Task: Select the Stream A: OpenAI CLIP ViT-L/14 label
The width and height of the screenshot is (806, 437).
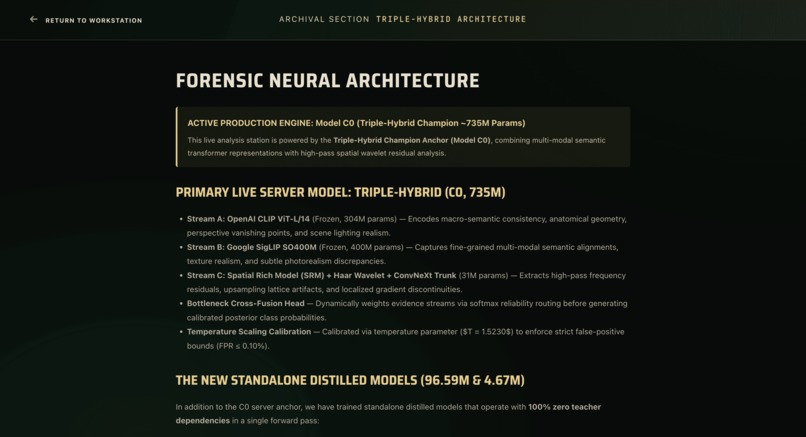Action: [248, 219]
